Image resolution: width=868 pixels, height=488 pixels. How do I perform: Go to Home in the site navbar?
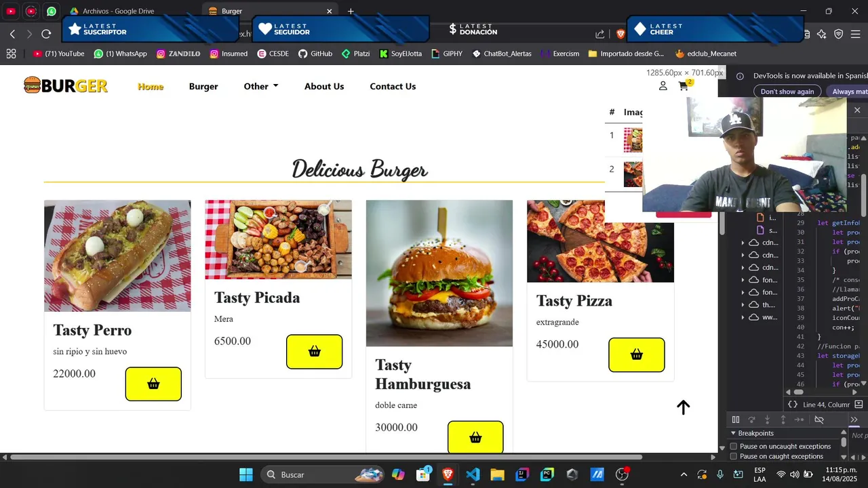(151, 86)
